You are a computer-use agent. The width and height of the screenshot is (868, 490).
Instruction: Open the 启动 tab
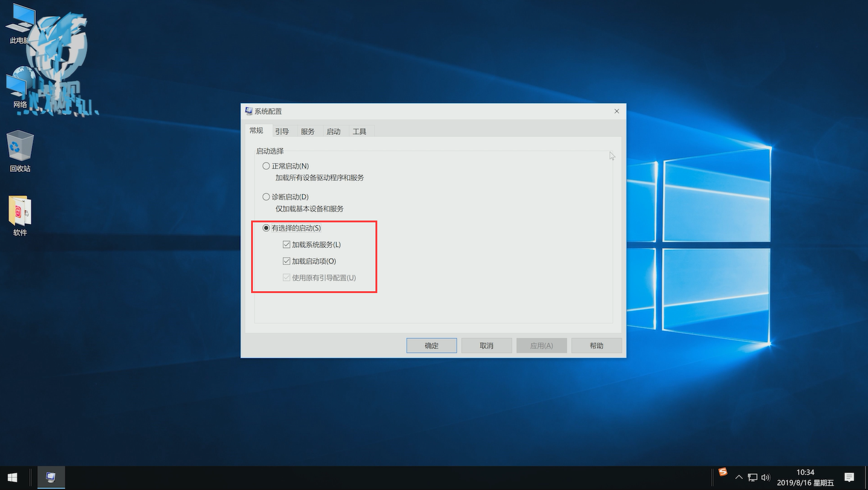coord(333,131)
